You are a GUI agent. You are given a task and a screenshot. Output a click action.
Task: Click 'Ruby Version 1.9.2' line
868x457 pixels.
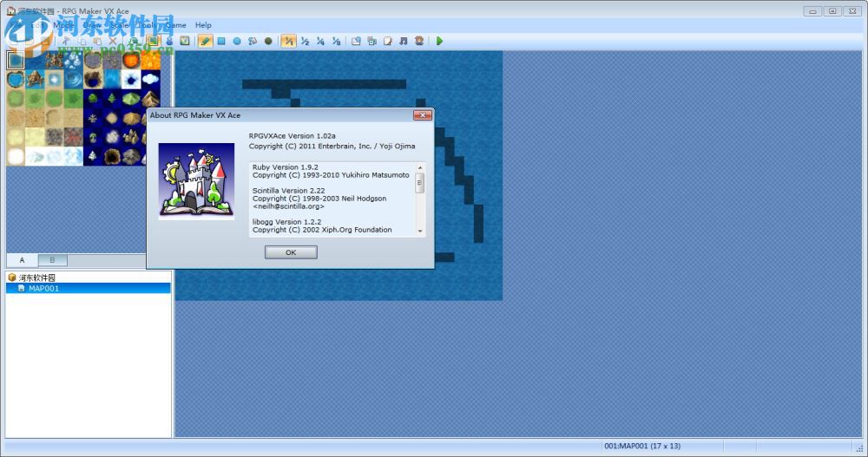[x=285, y=167]
